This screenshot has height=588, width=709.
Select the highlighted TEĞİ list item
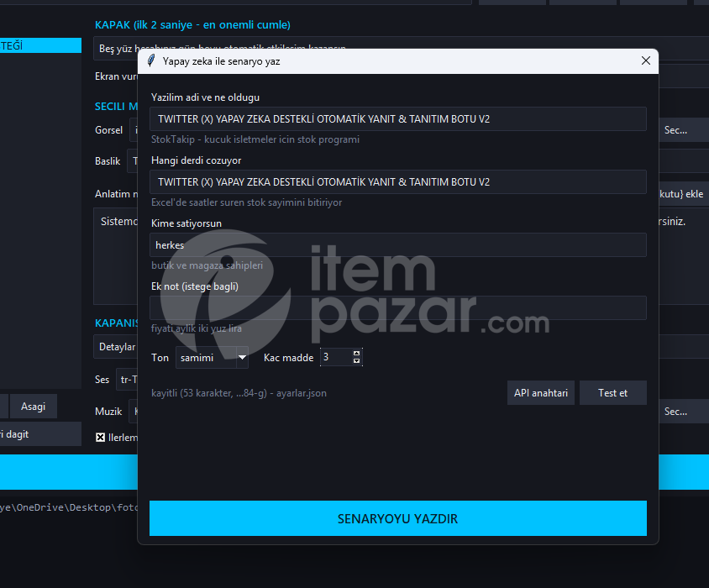click(40, 45)
